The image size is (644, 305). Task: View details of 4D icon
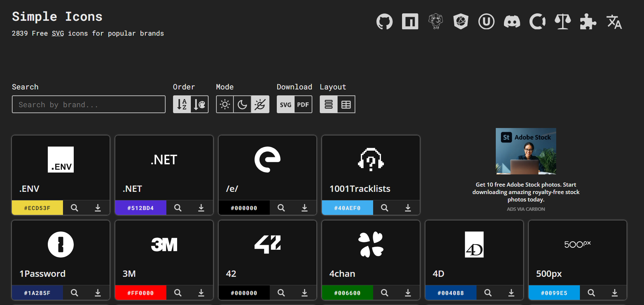pos(488,293)
